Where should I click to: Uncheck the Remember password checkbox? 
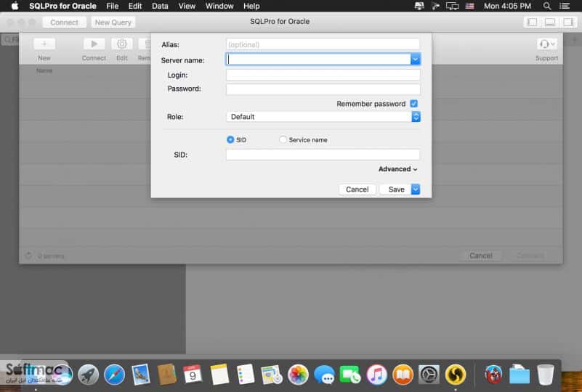(x=414, y=104)
